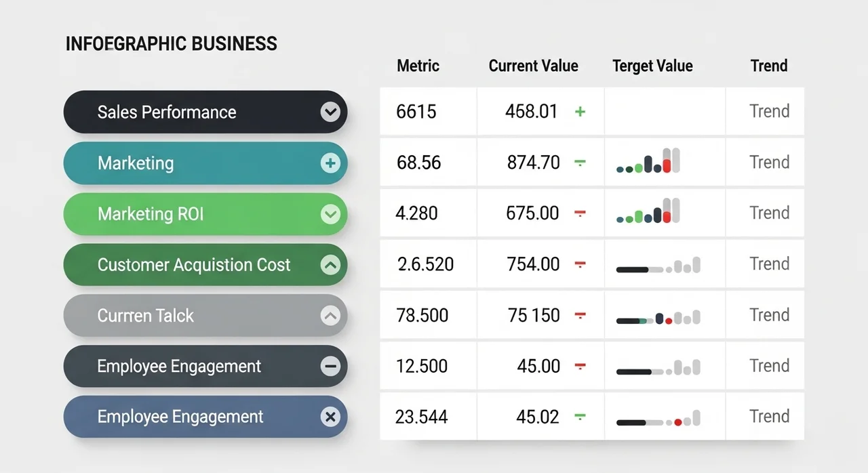
Task: Click the minus icon on the dark Employee Engagement pill
Action: (330, 367)
